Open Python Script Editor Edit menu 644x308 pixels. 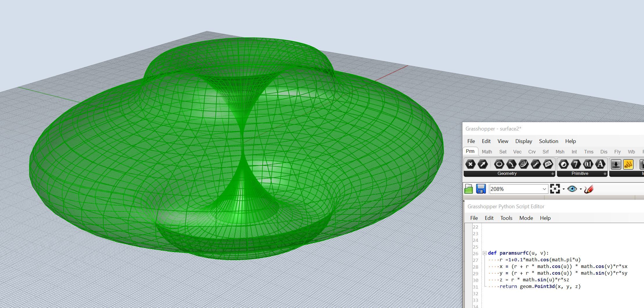click(x=489, y=218)
